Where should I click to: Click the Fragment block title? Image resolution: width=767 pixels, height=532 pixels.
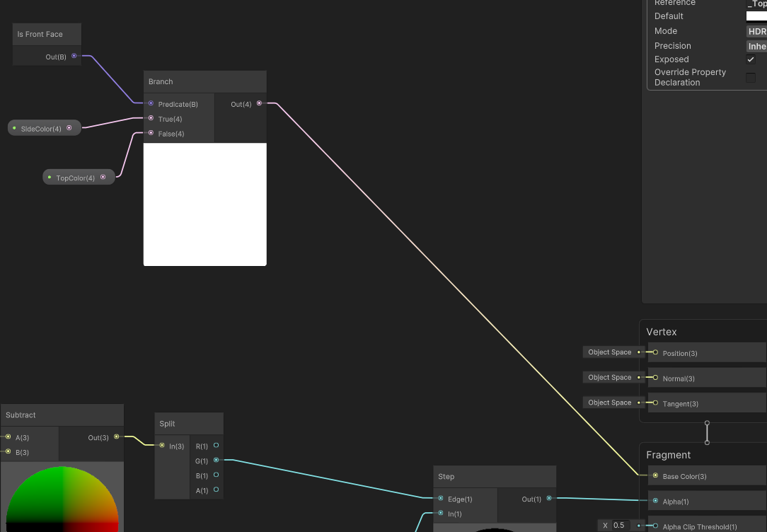[x=668, y=455]
